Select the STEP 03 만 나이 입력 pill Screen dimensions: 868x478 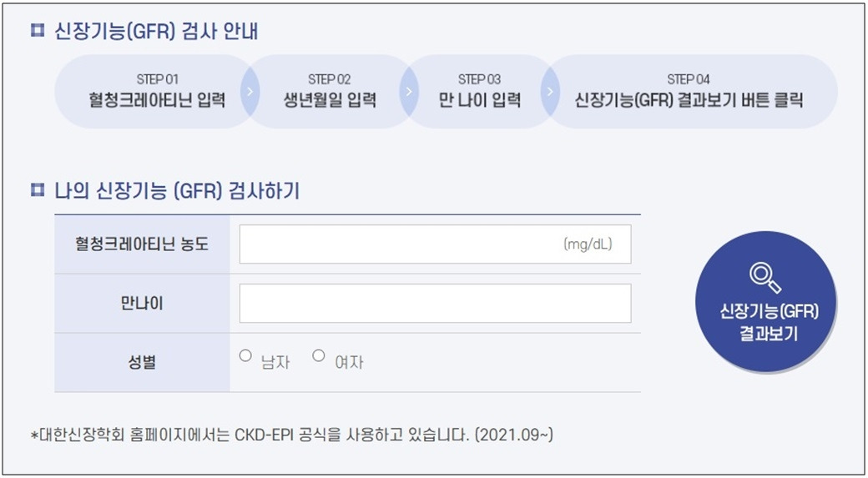(x=479, y=91)
